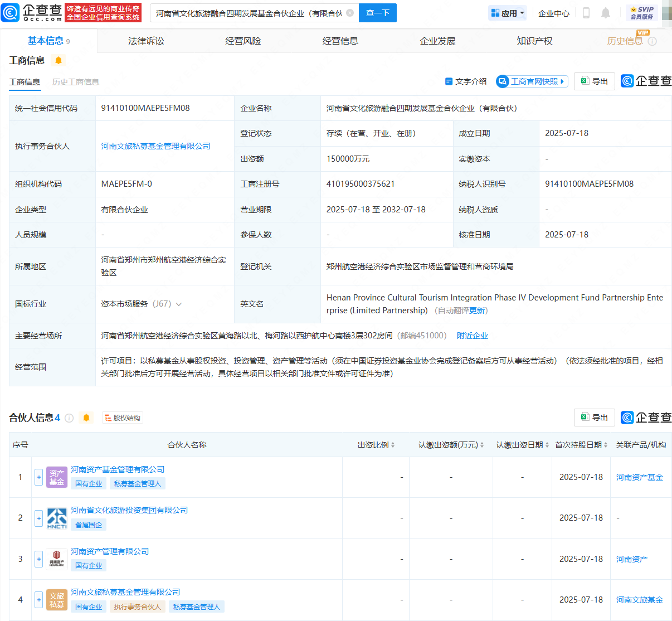The image size is (672, 621).
Task: Click HNCTI logo of 河南省文化旅游投资集团
Action: point(57,518)
